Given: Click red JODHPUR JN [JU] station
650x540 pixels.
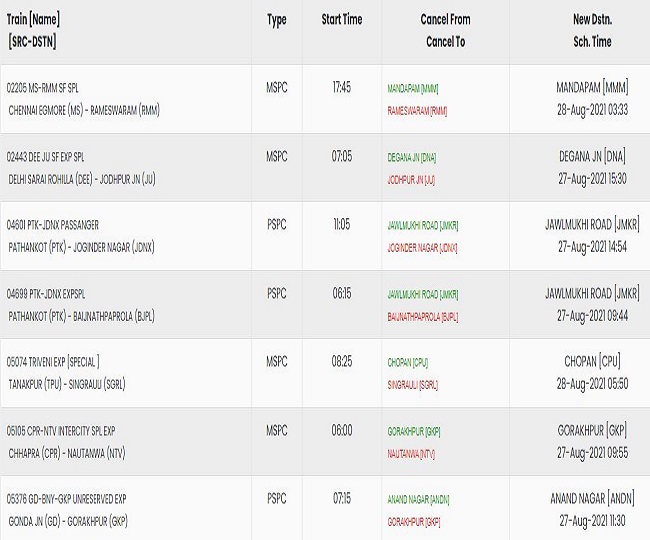Looking at the screenshot, I should pos(411,180).
